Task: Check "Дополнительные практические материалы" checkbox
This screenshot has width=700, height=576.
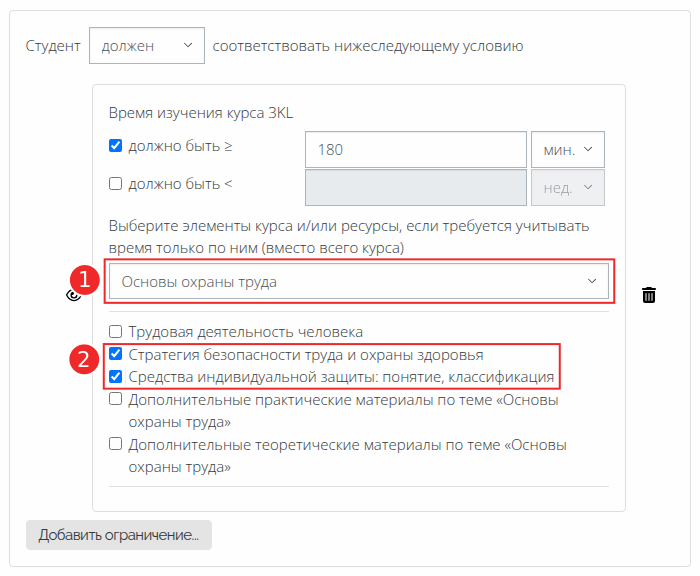Action: click(x=116, y=400)
